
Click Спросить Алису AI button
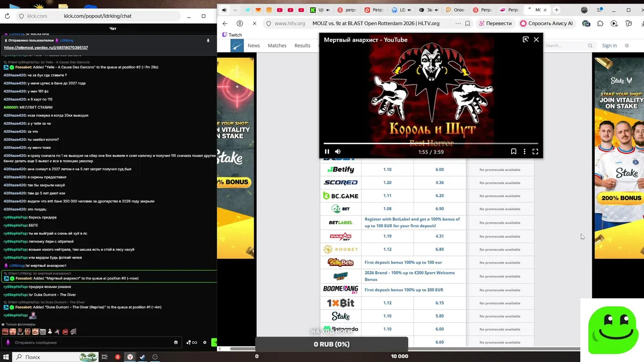546,23
